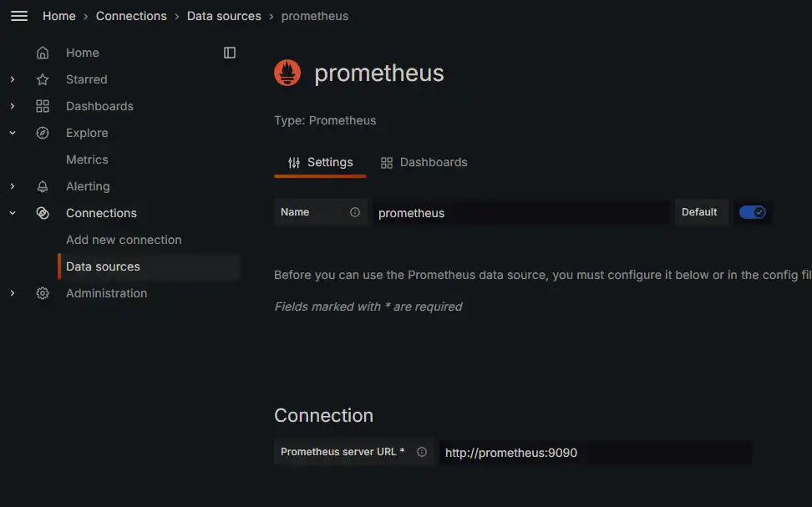Click the Connections breadcrumb link
This screenshot has width=812, height=507.
coord(131,15)
